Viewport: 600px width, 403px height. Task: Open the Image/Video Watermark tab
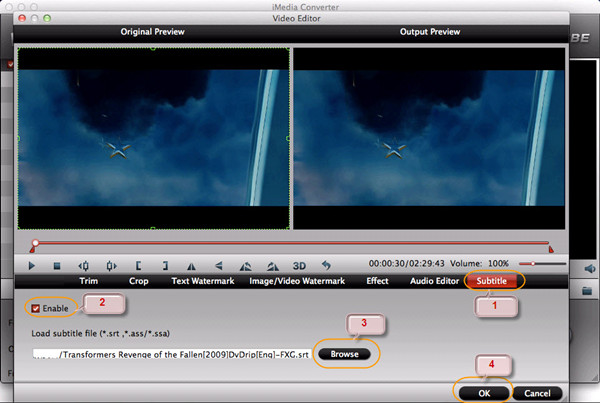(297, 281)
